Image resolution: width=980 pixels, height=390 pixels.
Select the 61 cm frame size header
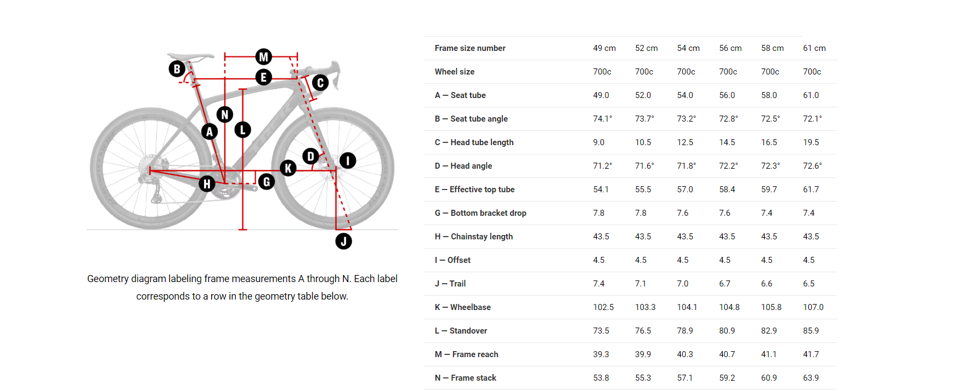[x=814, y=48]
